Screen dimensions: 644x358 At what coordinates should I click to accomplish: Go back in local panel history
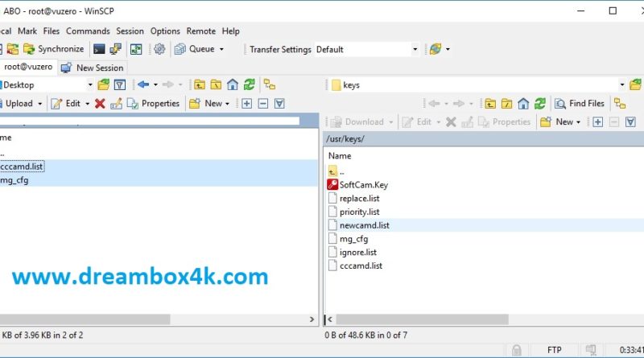pyautogui.click(x=143, y=84)
